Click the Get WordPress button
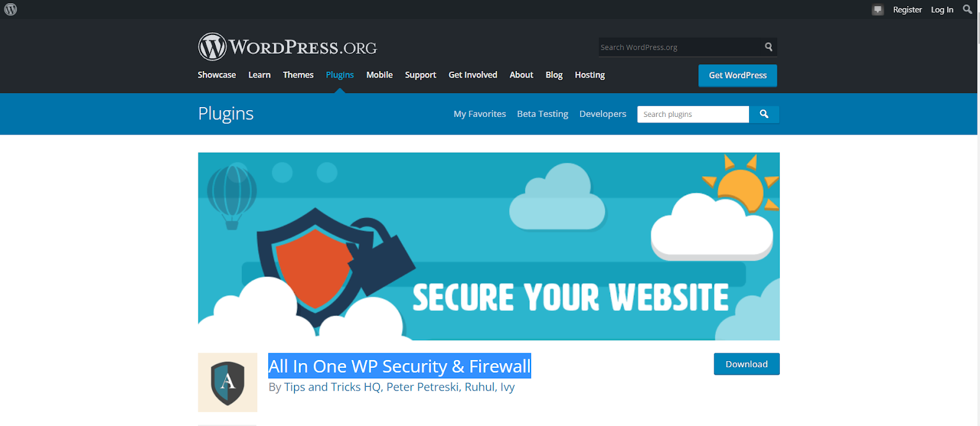This screenshot has height=426, width=980. (x=737, y=75)
